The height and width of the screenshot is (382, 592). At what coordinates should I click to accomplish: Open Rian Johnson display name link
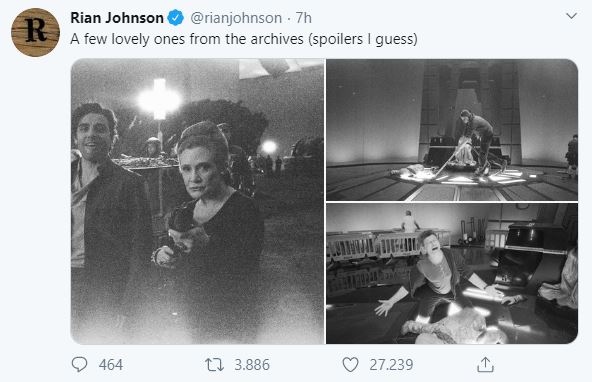point(117,18)
